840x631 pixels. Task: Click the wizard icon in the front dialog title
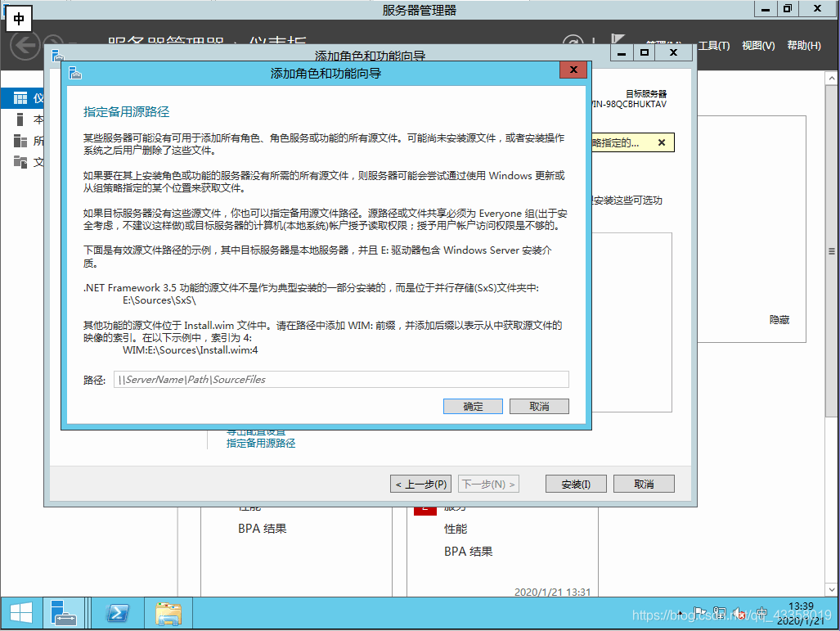(x=75, y=73)
